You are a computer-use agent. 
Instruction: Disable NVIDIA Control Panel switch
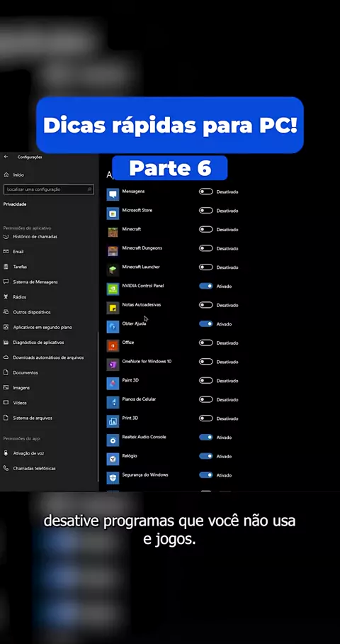[x=206, y=287]
